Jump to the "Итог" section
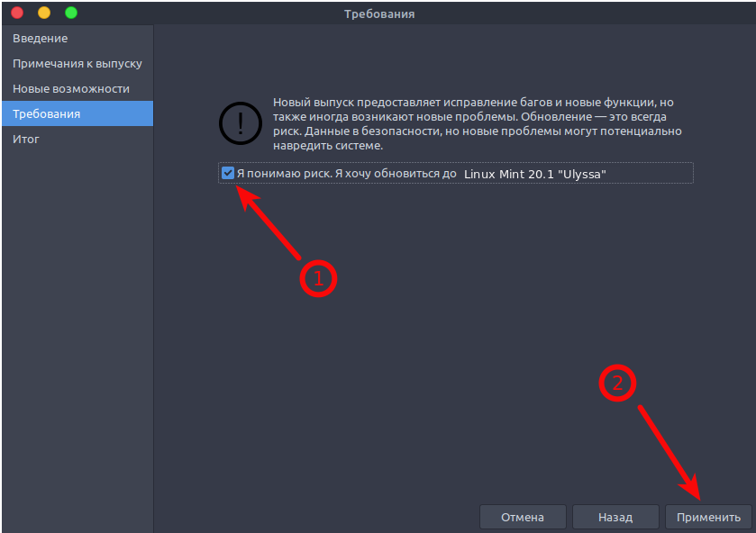Viewport: 756px width, 533px height. click(x=26, y=139)
